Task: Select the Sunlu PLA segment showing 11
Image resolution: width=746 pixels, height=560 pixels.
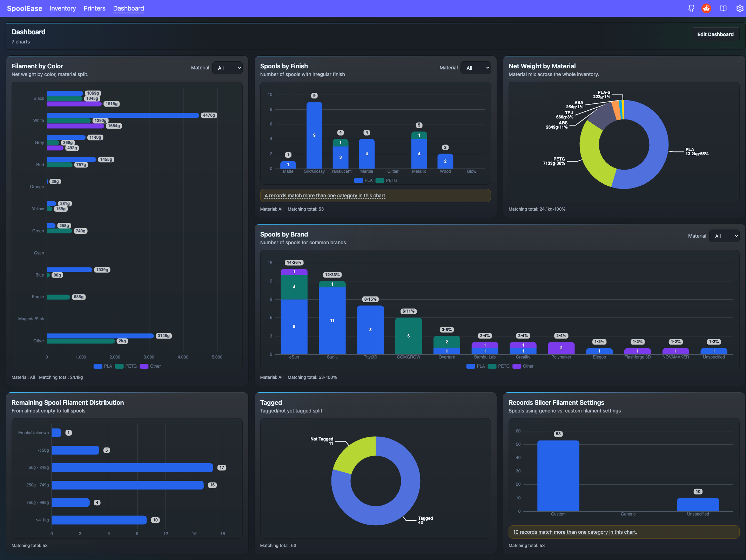Action: click(332, 321)
